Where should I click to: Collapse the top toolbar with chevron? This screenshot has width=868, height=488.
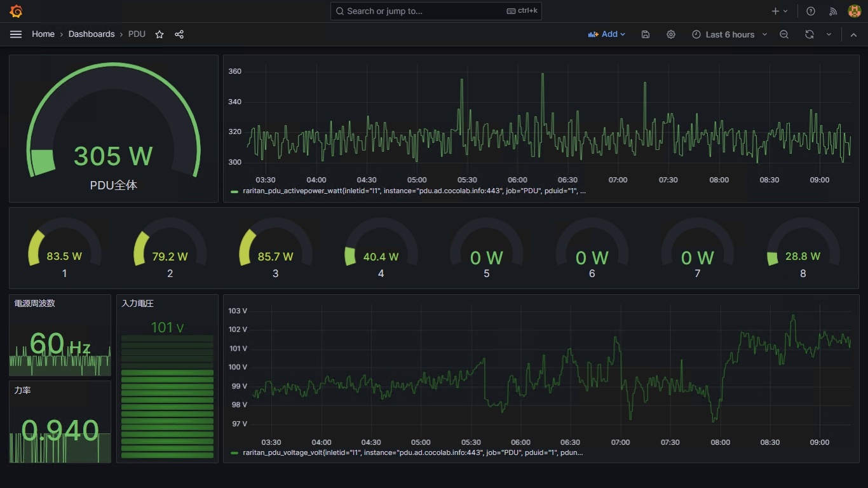(853, 34)
